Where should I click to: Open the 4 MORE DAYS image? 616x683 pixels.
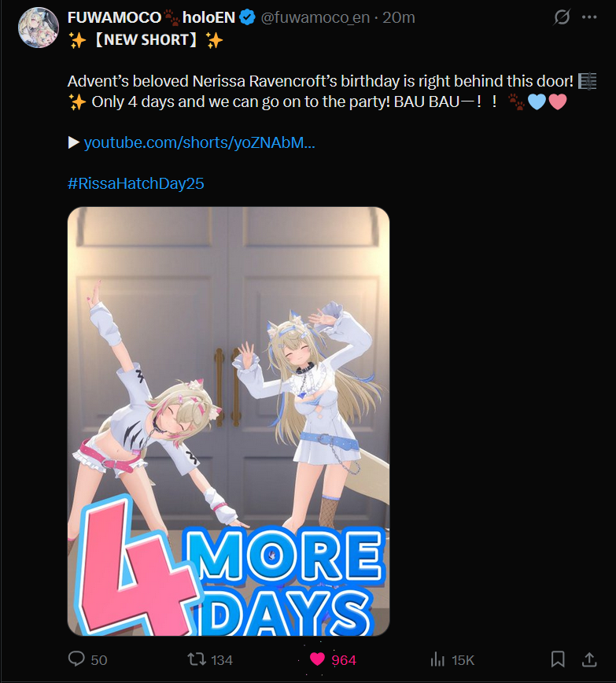[x=228, y=421]
